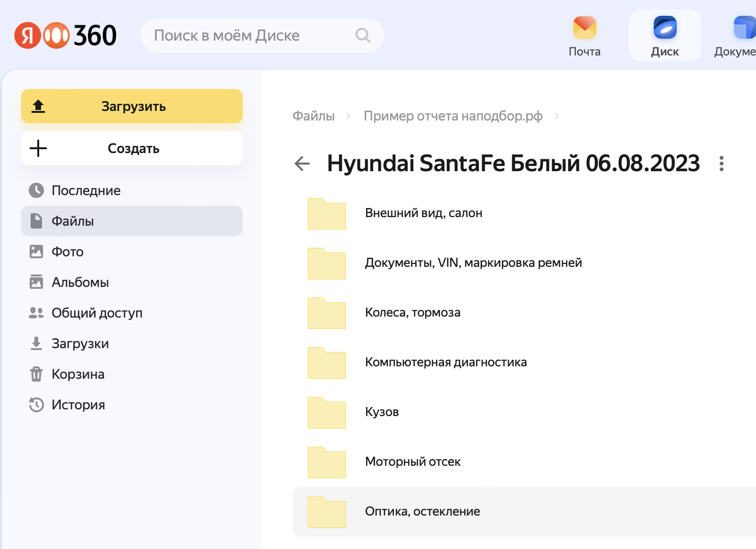Open Последние in the sidebar
The image size is (756, 549).
click(x=86, y=190)
